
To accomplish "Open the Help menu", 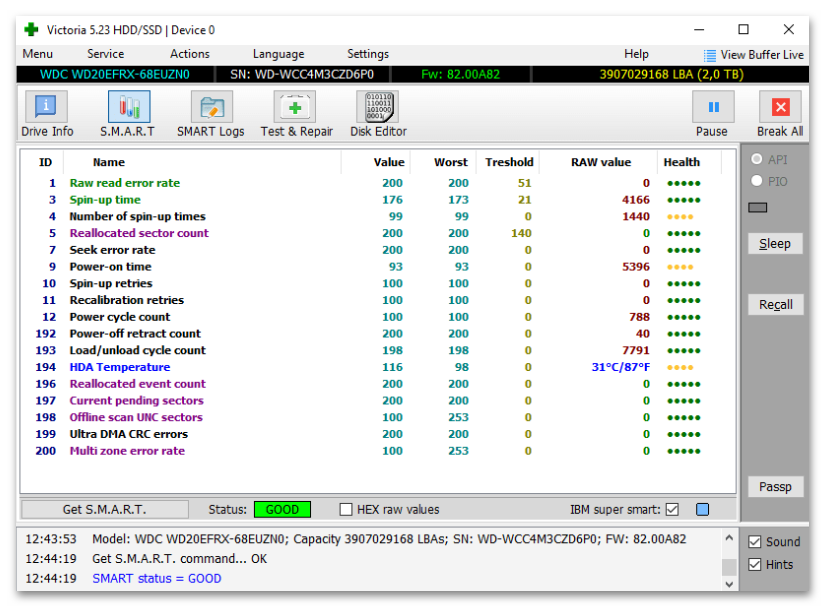I will tap(636, 54).
